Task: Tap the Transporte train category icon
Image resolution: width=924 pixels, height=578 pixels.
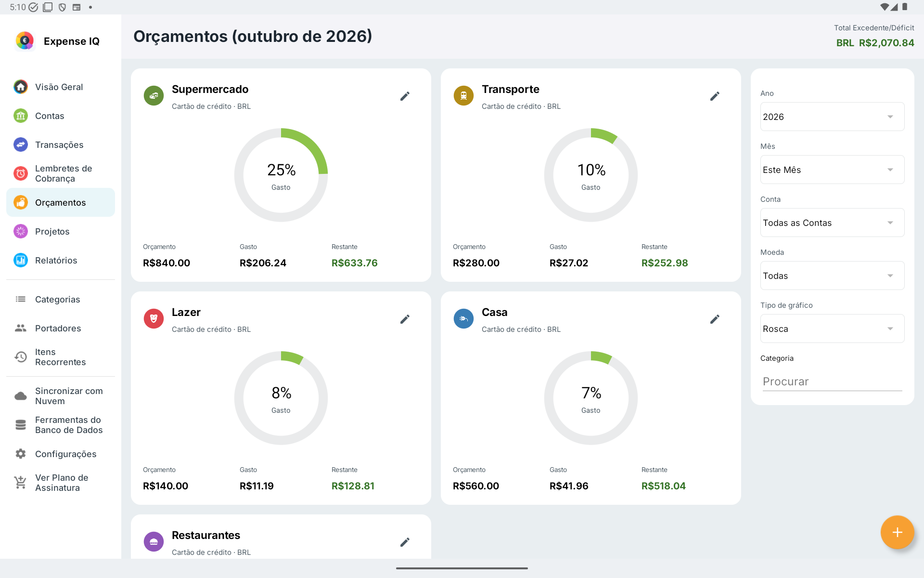Action: click(463, 96)
